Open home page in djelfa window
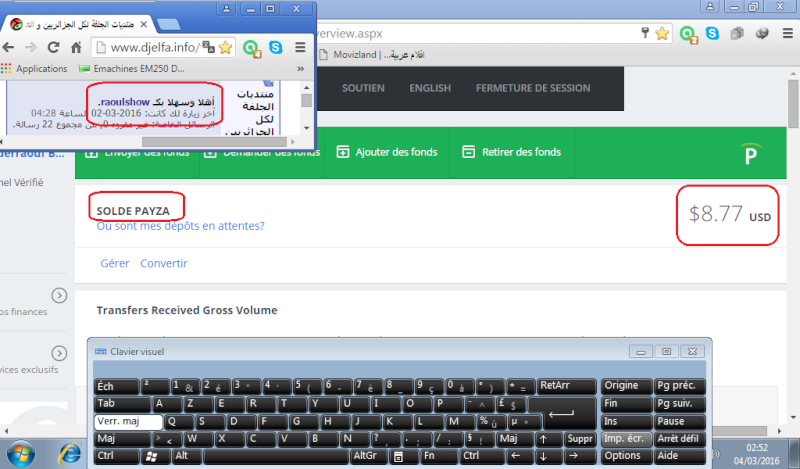The width and height of the screenshot is (800, 469). (x=76, y=47)
